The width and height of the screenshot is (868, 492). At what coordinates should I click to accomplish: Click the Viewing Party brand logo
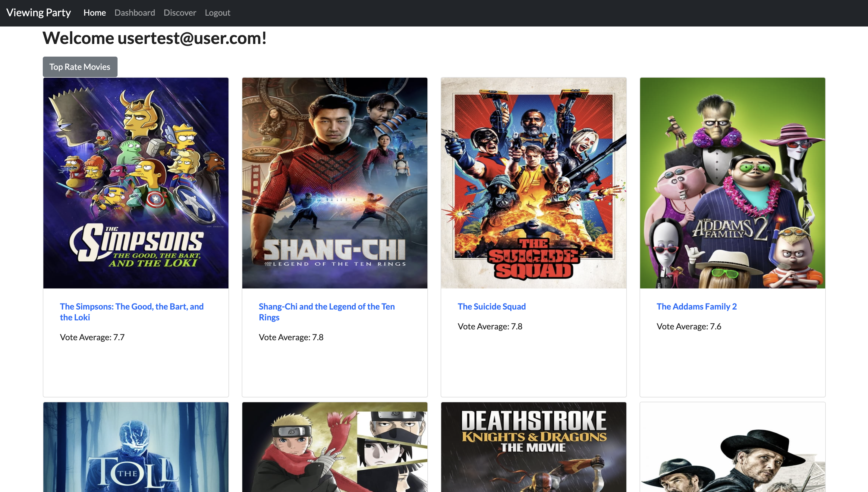coord(39,13)
